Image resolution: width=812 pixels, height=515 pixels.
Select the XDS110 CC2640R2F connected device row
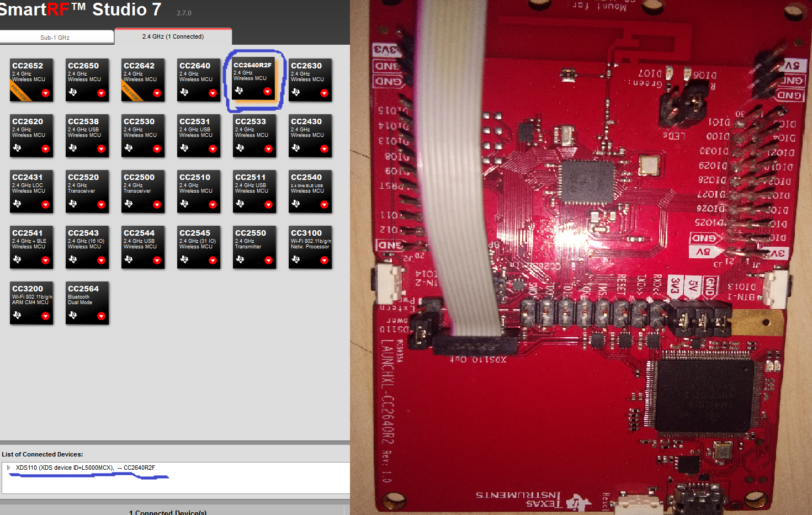(x=86, y=468)
